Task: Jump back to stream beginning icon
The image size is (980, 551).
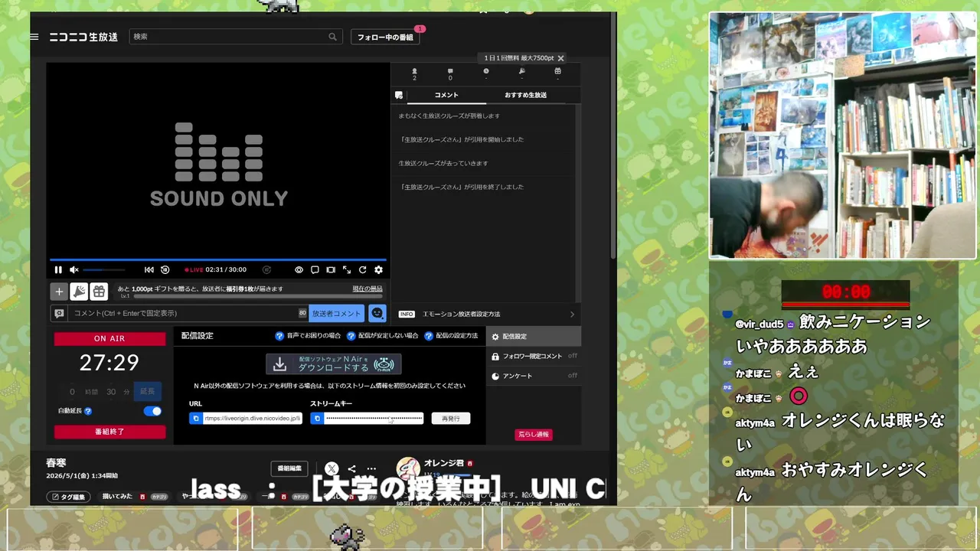Action: click(149, 269)
